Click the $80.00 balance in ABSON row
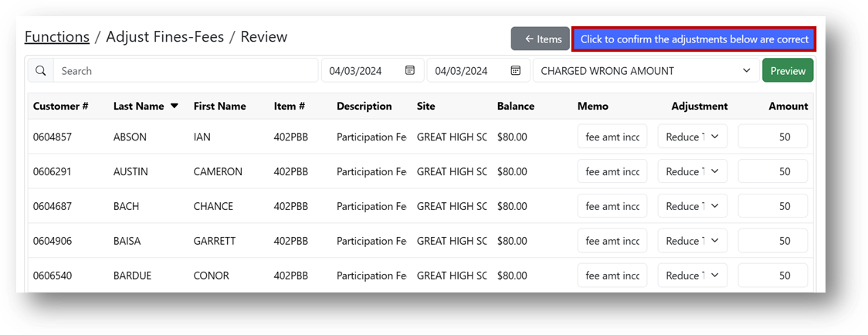 [x=512, y=137]
